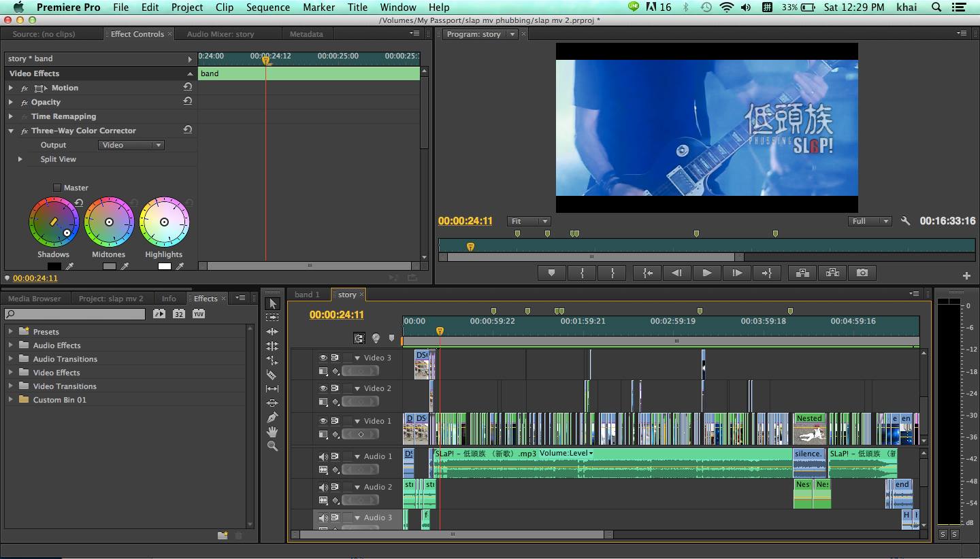Viewport: 980px width, 559px height.
Task: Open the button editor plus icon
Action: (966, 275)
